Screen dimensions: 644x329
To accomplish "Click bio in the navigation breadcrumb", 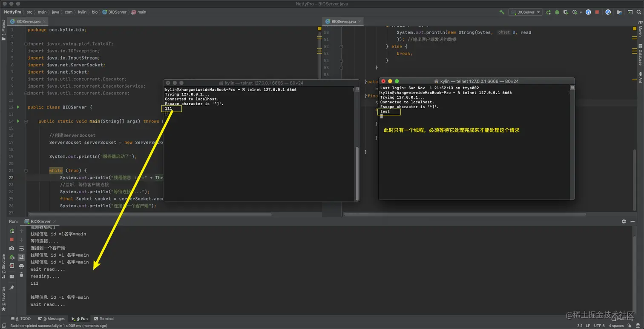I will 95,12.
